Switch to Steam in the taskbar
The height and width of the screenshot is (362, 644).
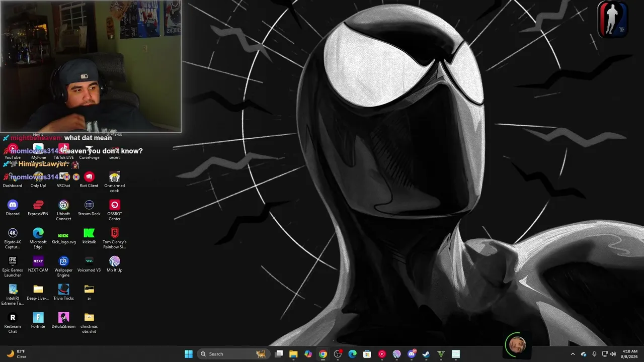click(x=426, y=354)
